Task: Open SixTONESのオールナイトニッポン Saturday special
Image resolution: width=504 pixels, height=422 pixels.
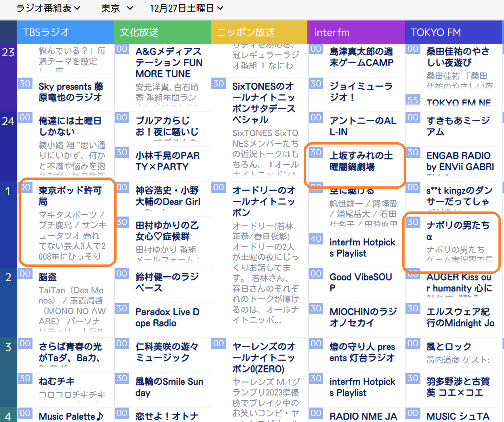Action: point(263,103)
